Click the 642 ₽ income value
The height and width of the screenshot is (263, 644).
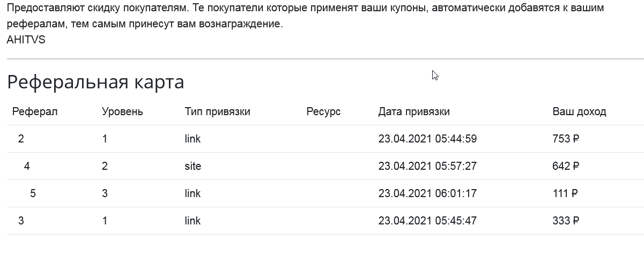click(x=566, y=166)
